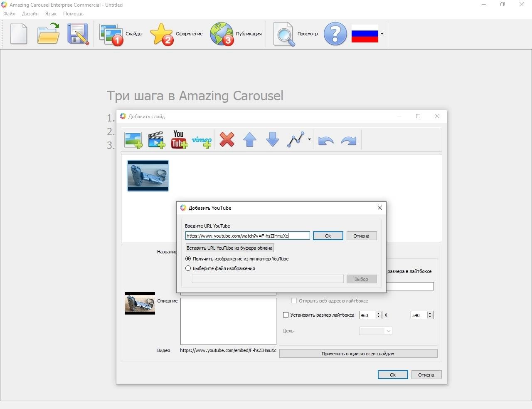Save project with the floppy disk icon

click(x=78, y=34)
